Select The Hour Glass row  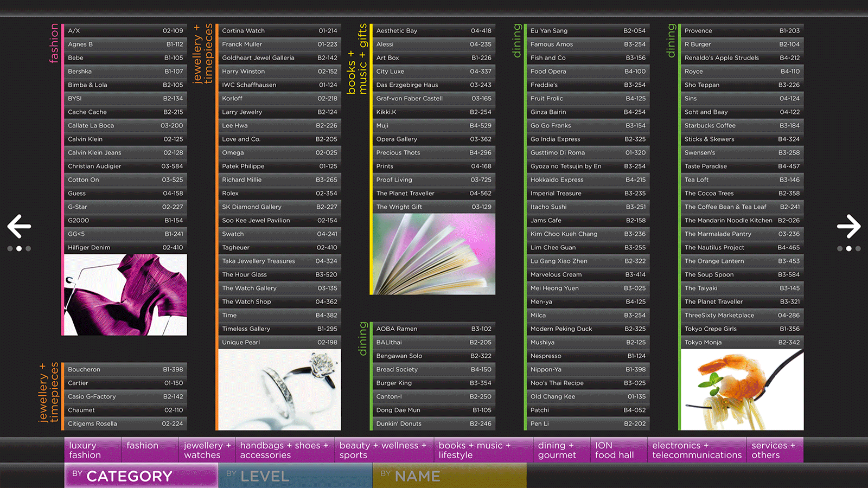(279, 275)
